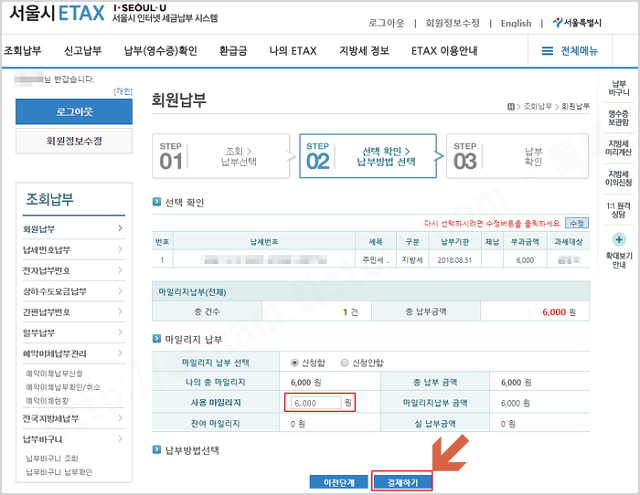
Task: Click the STEP 03 납부확인 box
Action: 518,156
